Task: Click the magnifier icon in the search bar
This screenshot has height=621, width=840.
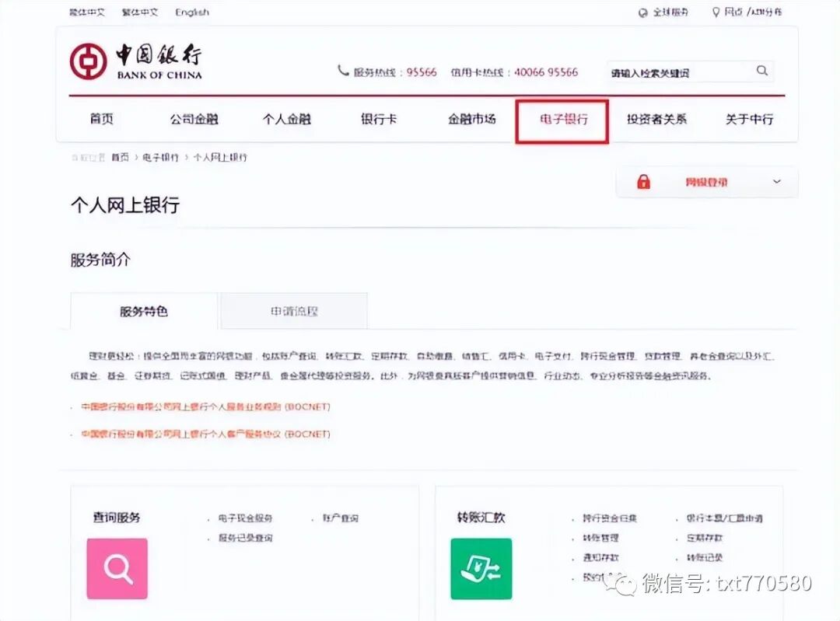Action: coord(761,70)
